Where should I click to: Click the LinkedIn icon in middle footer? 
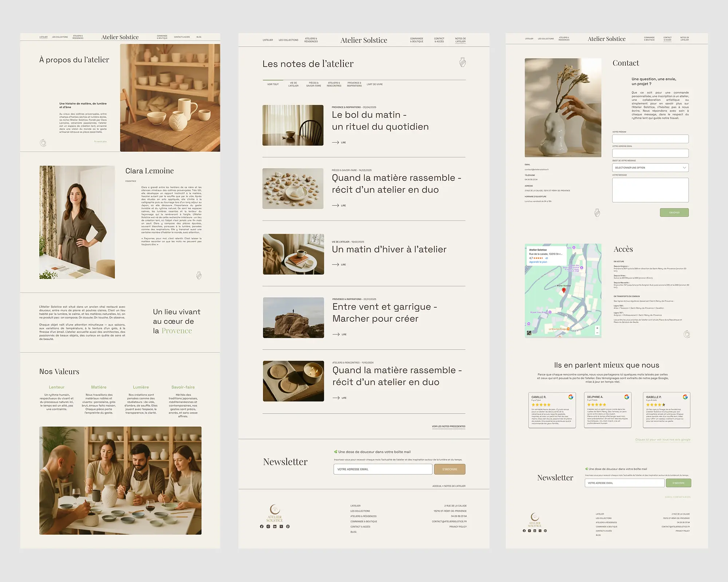pos(275,526)
